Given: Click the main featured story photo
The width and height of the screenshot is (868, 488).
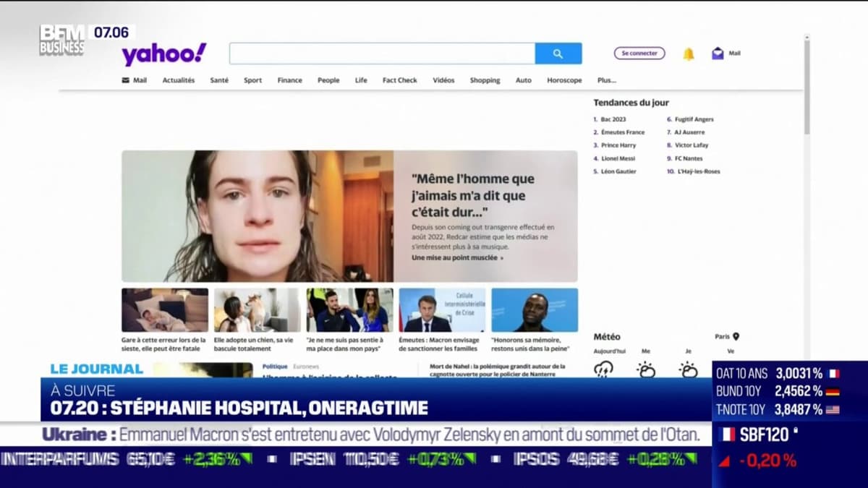Looking at the screenshot, I should (x=258, y=216).
